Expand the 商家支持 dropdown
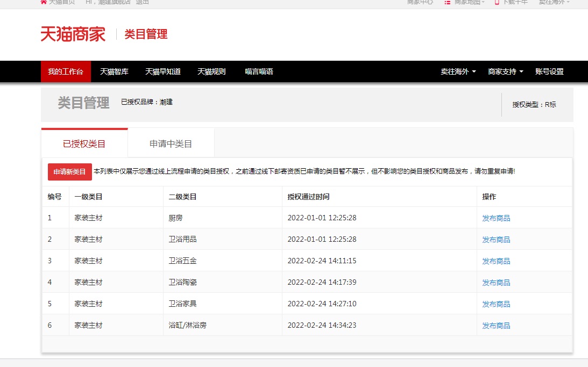The width and height of the screenshot is (588, 367). pos(506,71)
